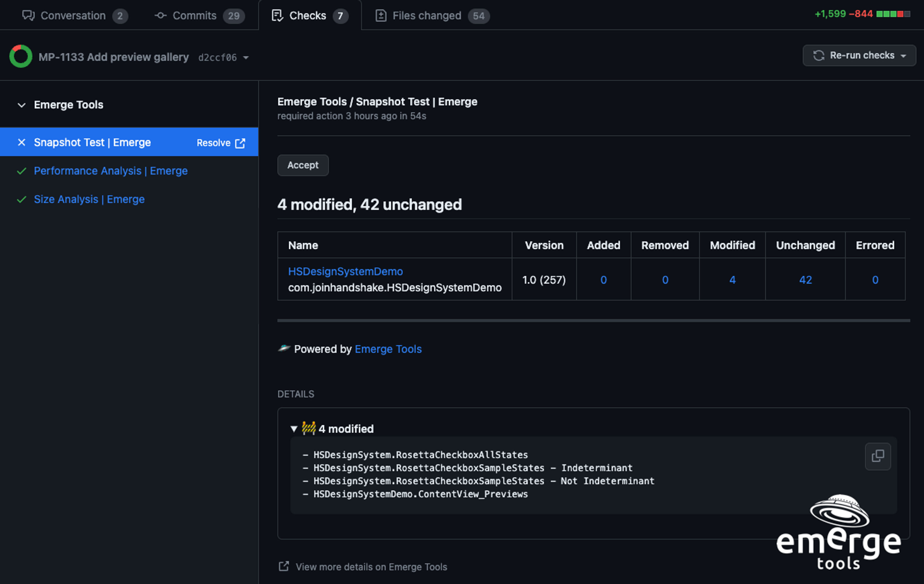Click the green checkmark beside Size Analysis
Image resolution: width=924 pixels, height=584 pixels.
coord(21,199)
